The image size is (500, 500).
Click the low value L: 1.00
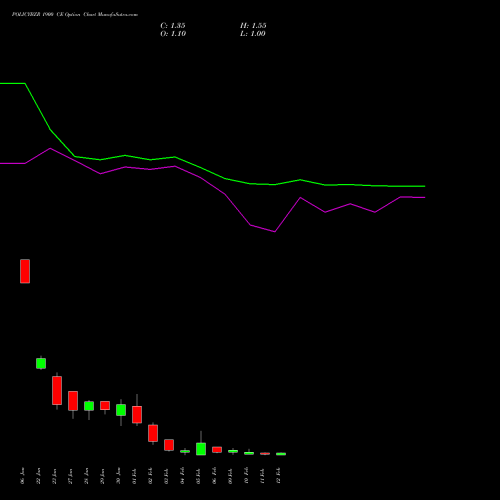click(253, 34)
